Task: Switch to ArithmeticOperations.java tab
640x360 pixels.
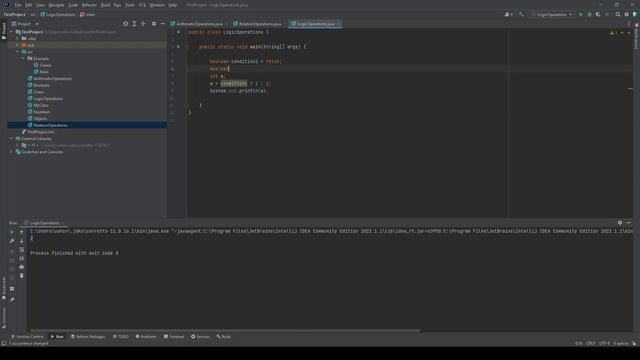Action: click(x=198, y=24)
